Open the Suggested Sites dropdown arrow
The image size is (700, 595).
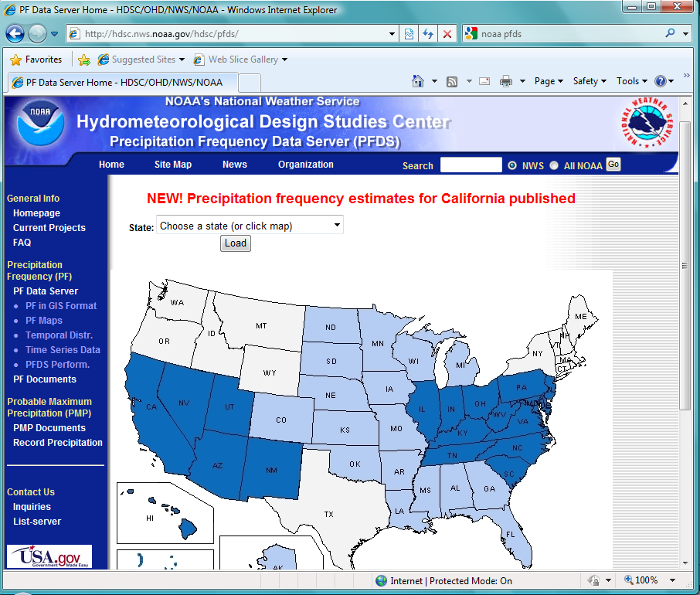coord(182,59)
